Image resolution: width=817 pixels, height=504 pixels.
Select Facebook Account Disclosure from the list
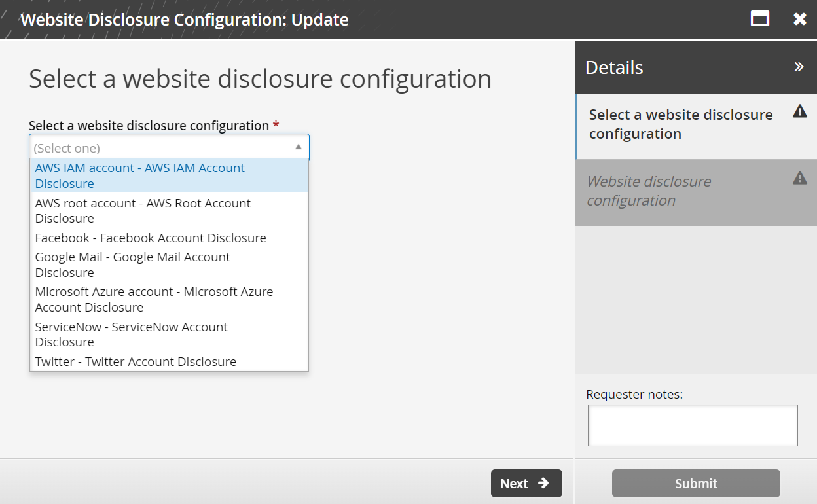click(151, 238)
